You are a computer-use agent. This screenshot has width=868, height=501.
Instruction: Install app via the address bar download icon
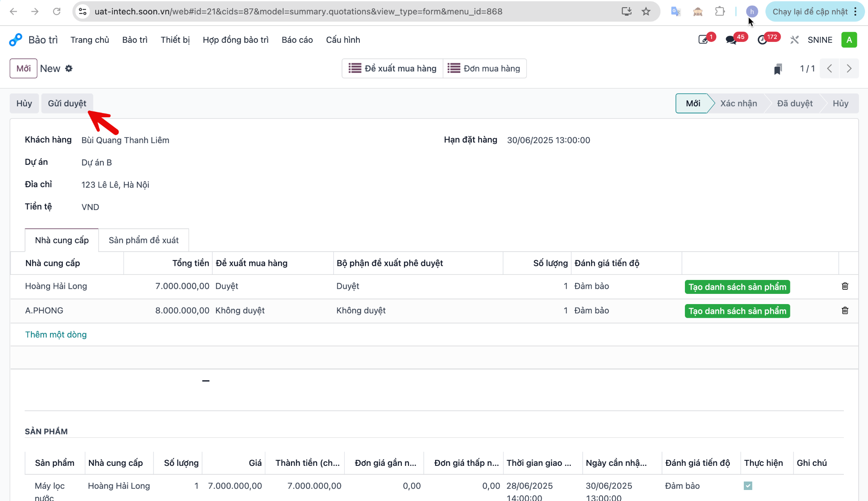click(626, 11)
